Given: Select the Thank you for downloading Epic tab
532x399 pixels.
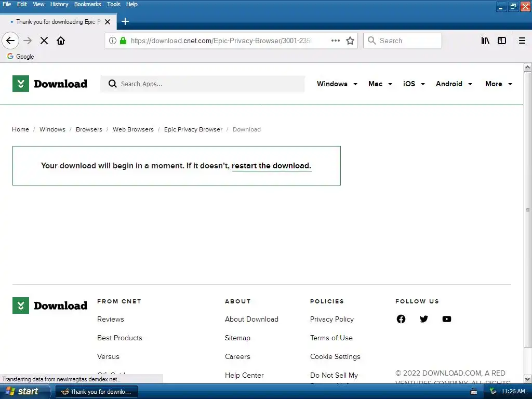Looking at the screenshot, I should click(58, 22).
